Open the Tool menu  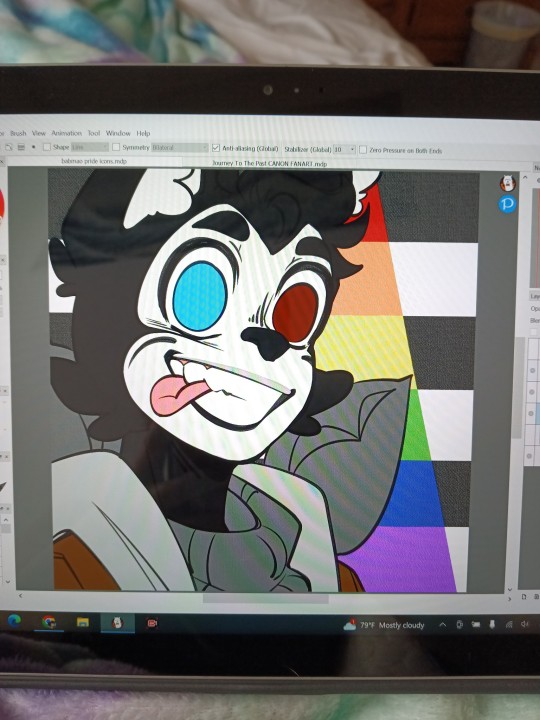pyautogui.click(x=94, y=133)
